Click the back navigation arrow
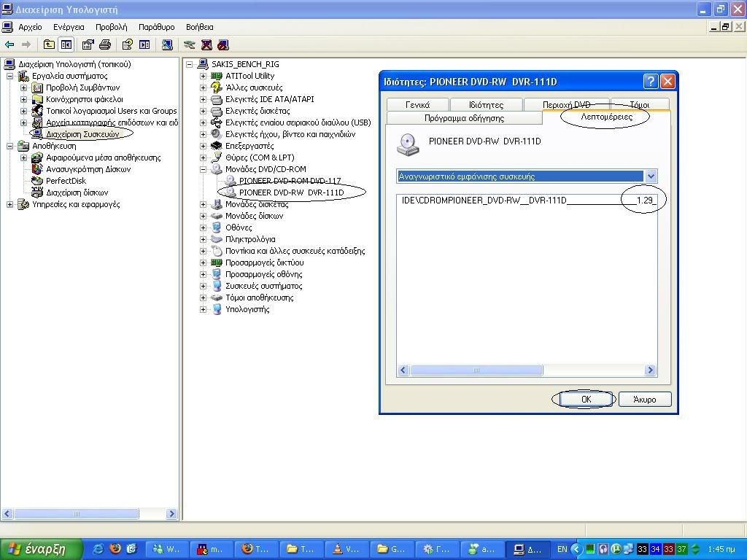 9,45
